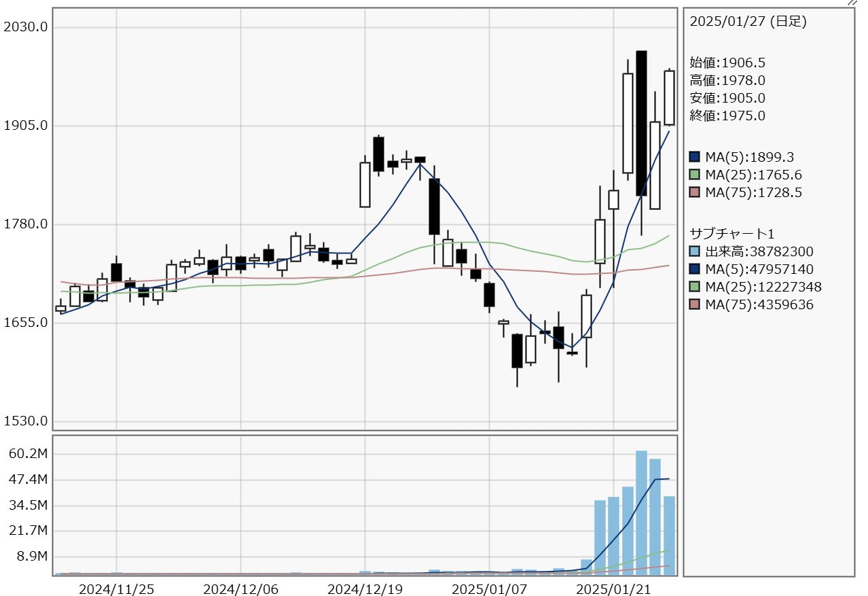
Task: Click the 2024/12/19 date on the time axis
Action: click(365, 589)
